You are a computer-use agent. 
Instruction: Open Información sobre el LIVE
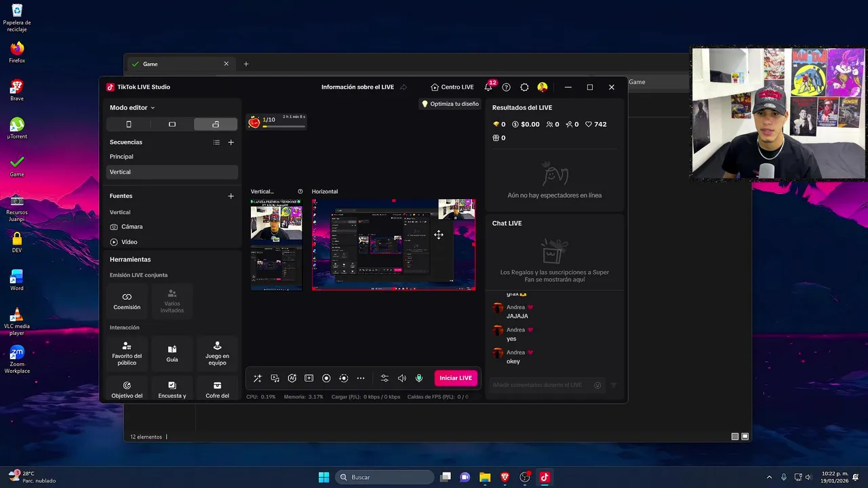coord(357,87)
